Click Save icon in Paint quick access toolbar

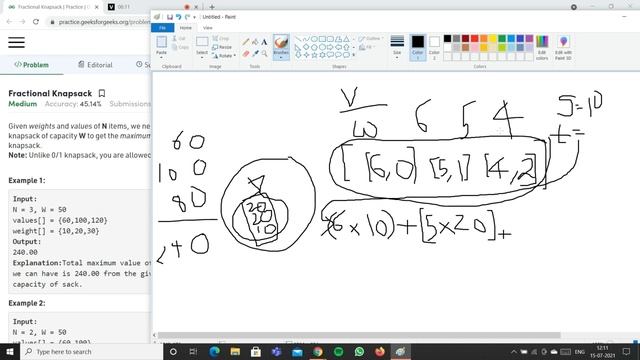[170, 17]
